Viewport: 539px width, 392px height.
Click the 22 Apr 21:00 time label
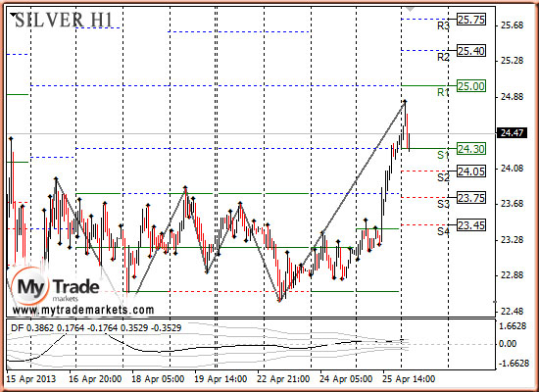[283, 379]
